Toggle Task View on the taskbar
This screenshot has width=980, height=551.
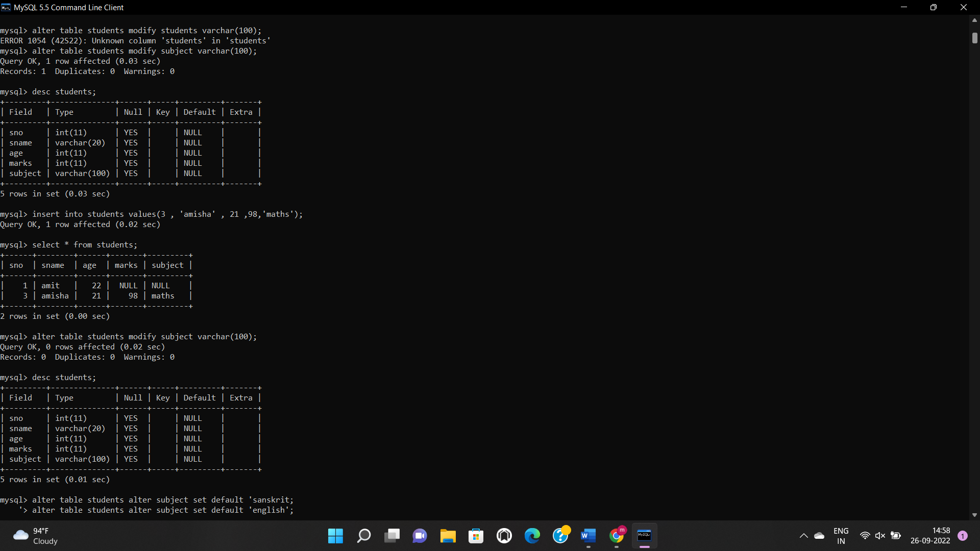[392, 536]
